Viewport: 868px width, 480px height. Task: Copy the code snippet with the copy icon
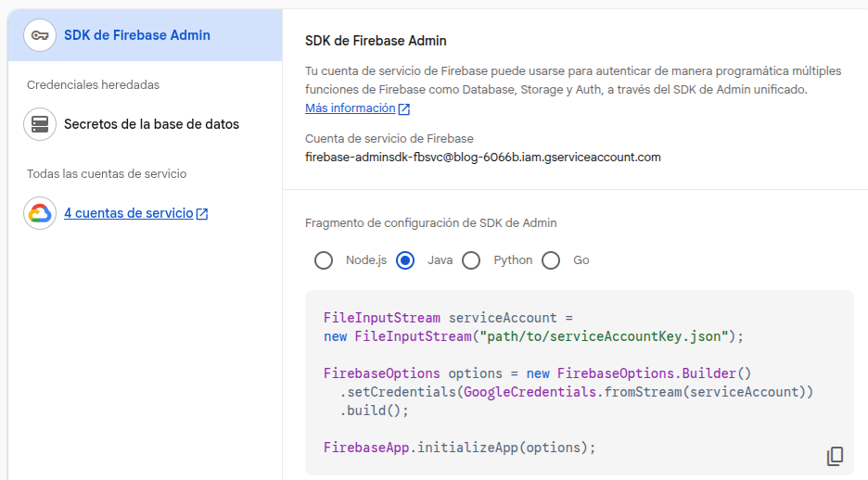click(x=835, y=456)
